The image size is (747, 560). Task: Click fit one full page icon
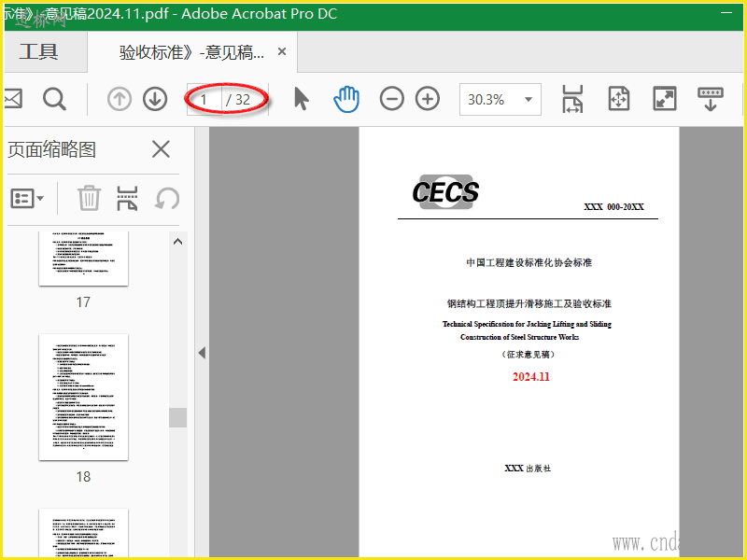(618, 99)
